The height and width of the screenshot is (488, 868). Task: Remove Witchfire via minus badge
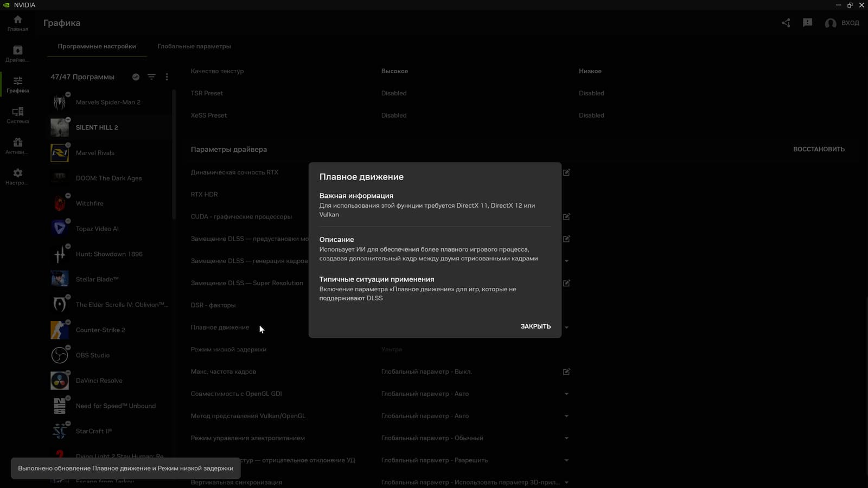click(x=68, y=196)
